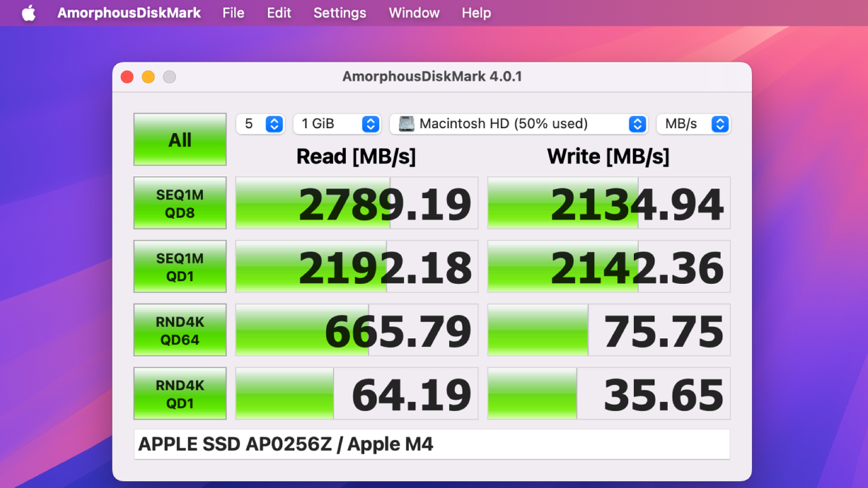Open the Settings menu
This screenshot has height=488, width=868.
tap(339, 12)
